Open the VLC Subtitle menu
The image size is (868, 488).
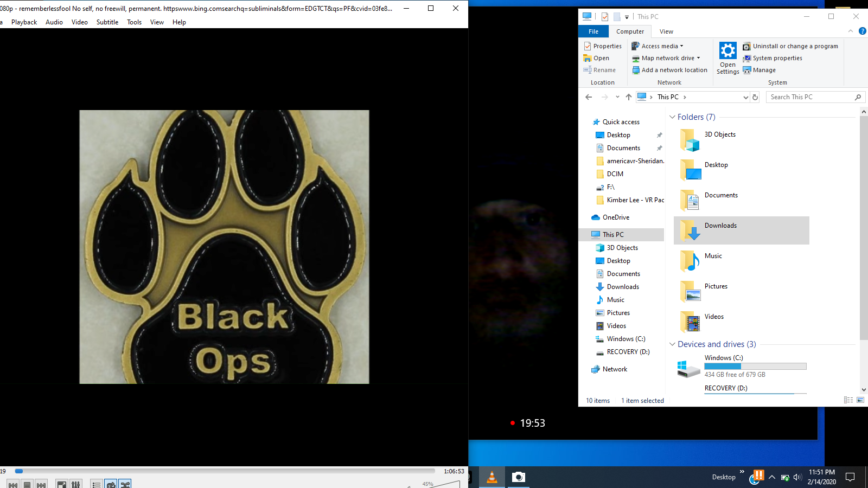coord(107,22)
